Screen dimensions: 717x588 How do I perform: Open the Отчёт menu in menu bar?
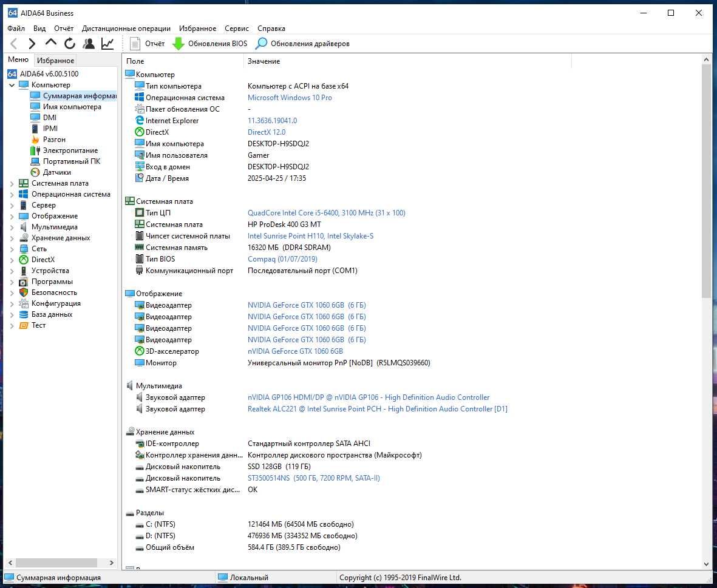click(x=64, y=29)
